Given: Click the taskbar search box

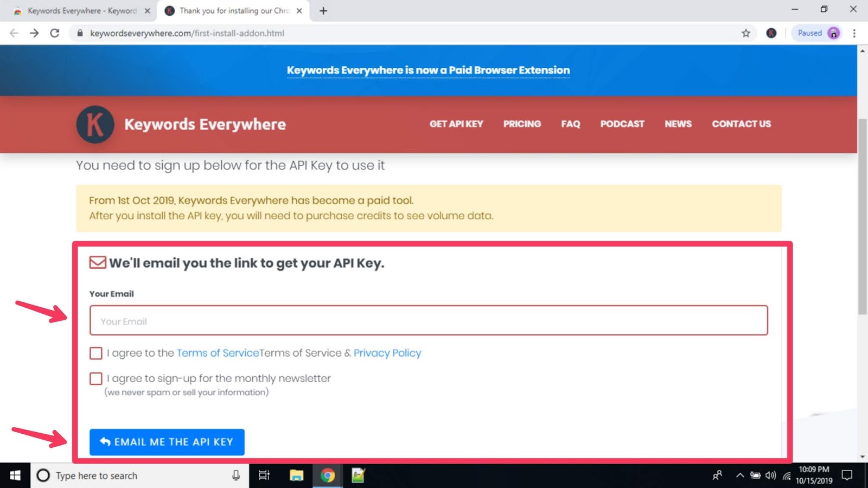Looking at the screenshot, I should click(139, 476).
